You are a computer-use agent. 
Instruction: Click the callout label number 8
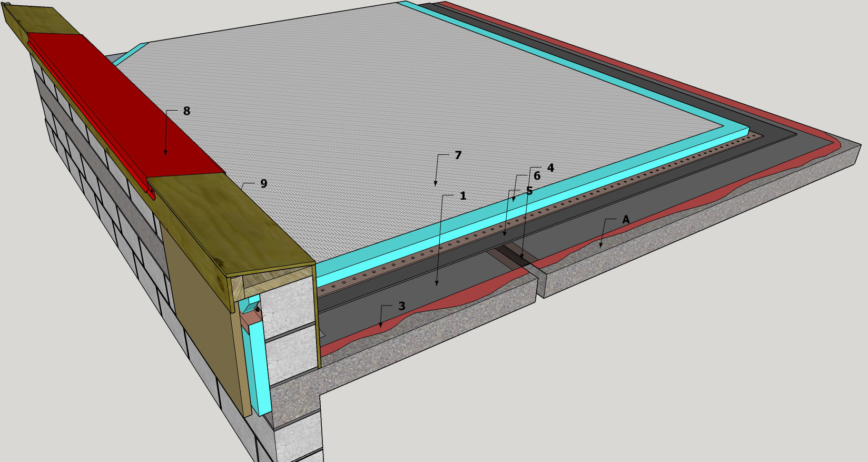coord(186,111)
